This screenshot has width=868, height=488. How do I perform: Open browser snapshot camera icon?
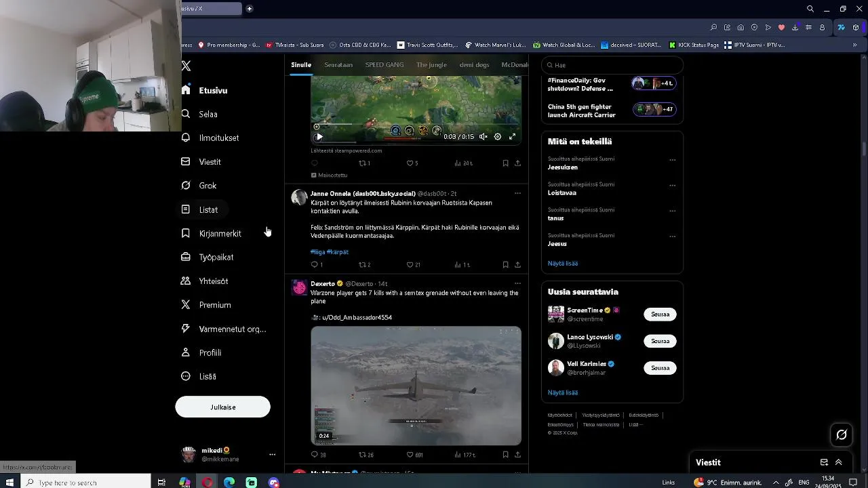pyautogui.click(x=741, y=28)
